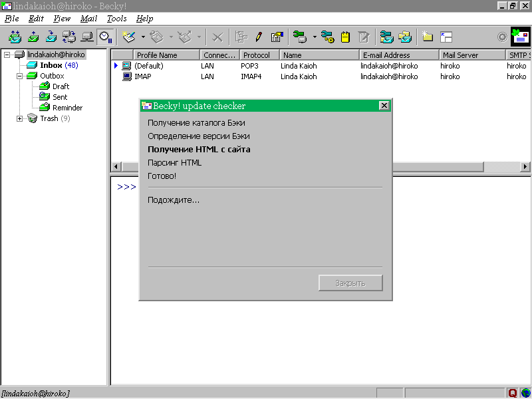Select the Sent folder
Image resolution: width=532 pixels, height=399 pixels.
click(60, 97)
